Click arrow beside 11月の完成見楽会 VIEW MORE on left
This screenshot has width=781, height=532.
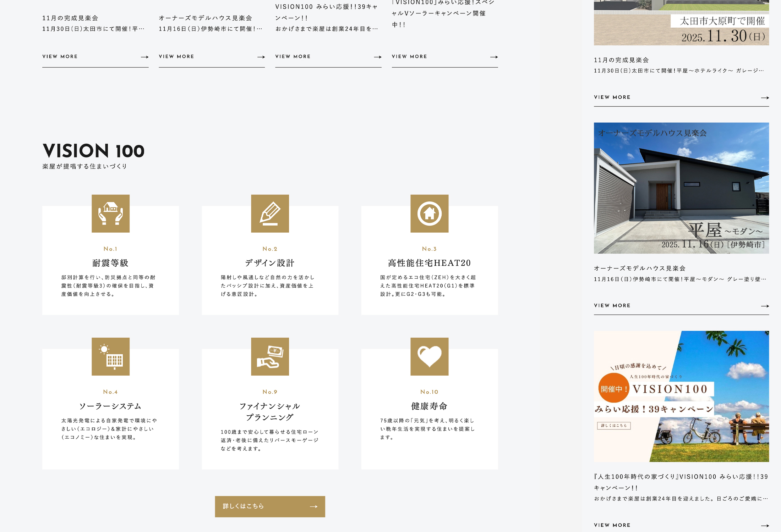[x=144, y=57]
